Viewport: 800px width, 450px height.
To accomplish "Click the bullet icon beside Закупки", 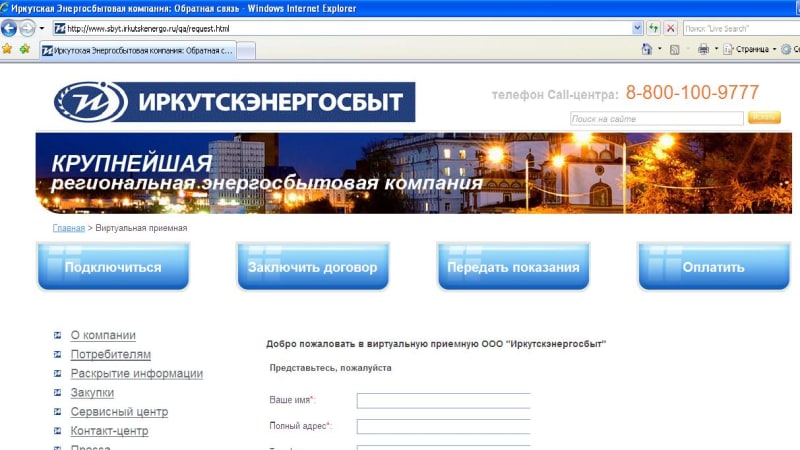I will click(x=57, y=392).
